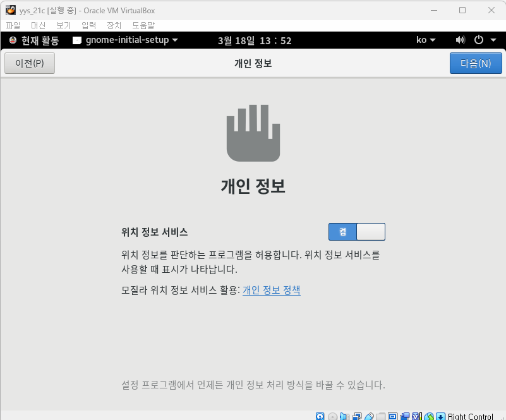Click the display settings status icon
The width and height of the screenshot is (506, 420).
click(x=392, y=417)
